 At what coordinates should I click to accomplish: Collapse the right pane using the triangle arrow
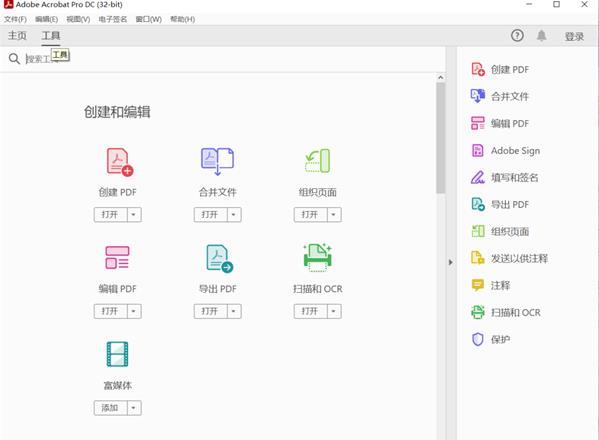[451, 262]
